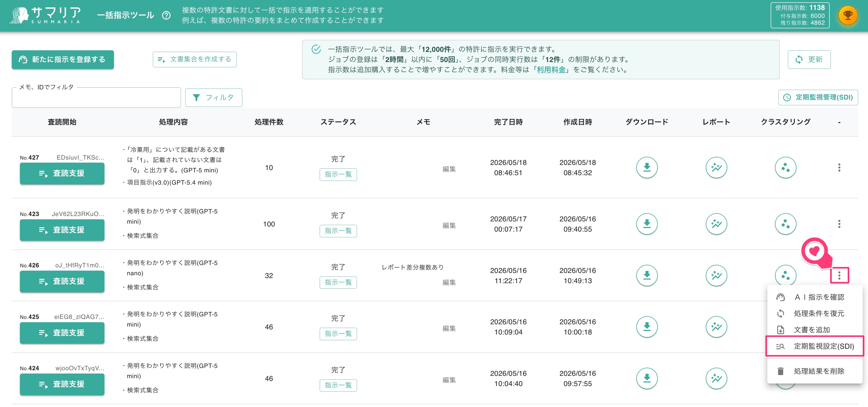The height and width of the screenshot is (407, 868).
Task: Click the 更新 refresh button
Action: pos(809,60)
